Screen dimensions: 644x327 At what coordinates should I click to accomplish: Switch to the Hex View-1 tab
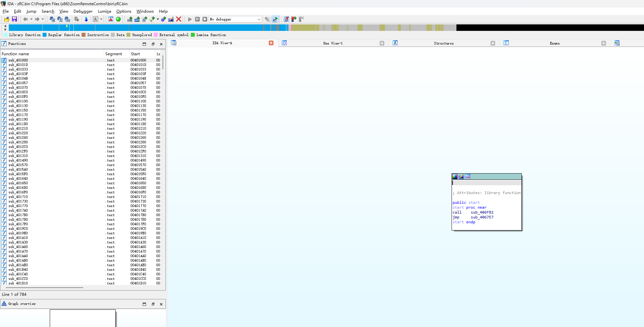point(333,43)
